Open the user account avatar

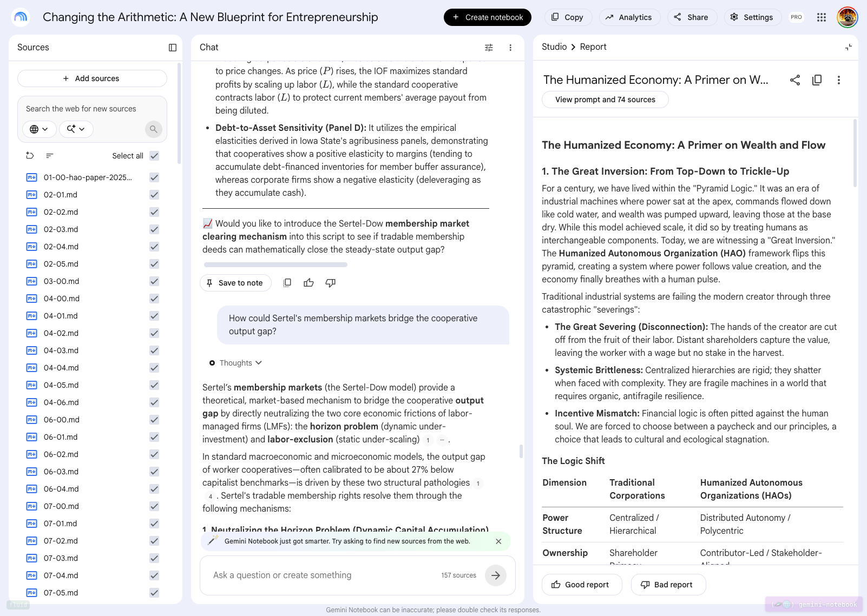[847, 17]
